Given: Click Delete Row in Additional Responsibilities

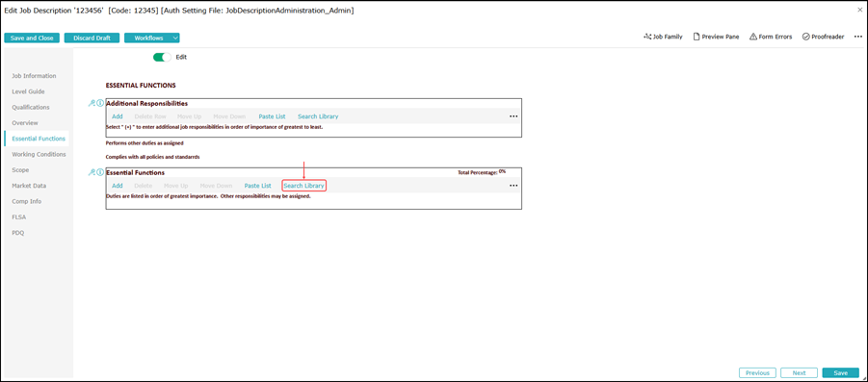Looking at the screenshot, I should (150, 116).
